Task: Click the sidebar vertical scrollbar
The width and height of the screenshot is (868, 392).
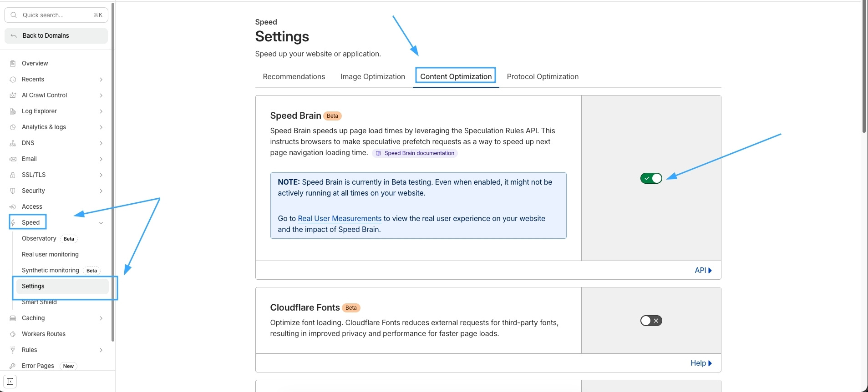Action: click(113, 173)
